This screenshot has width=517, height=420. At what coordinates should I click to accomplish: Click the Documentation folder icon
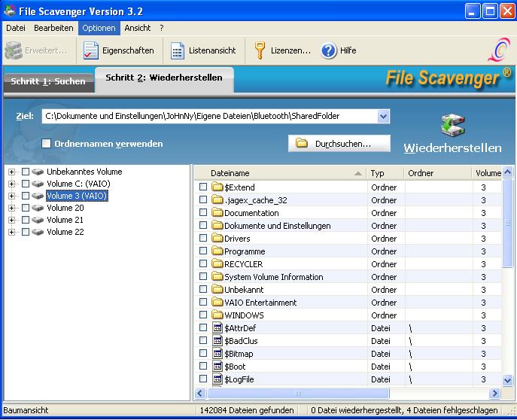(217, 213)
